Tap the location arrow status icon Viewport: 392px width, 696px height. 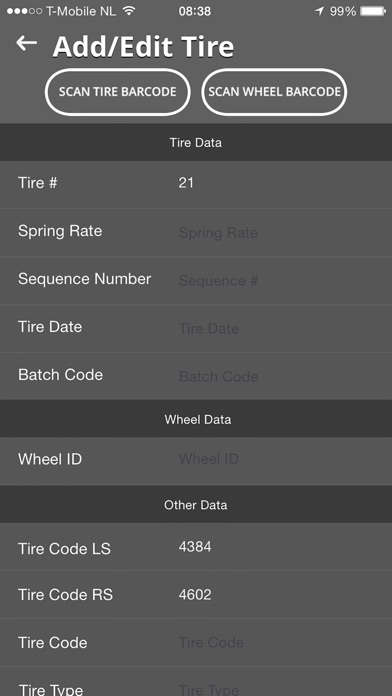(x=319, y=11)
